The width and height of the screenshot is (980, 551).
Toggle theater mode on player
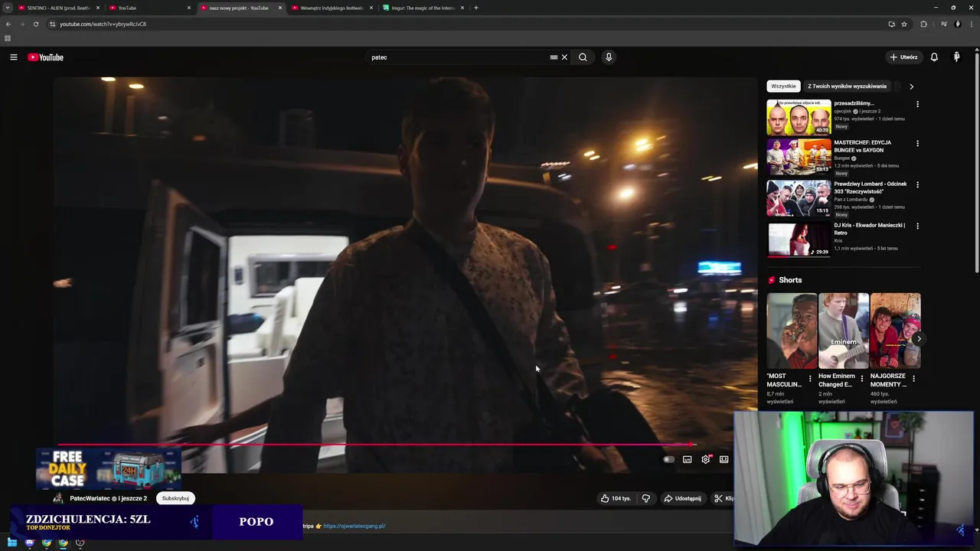(x=724, y=459)
